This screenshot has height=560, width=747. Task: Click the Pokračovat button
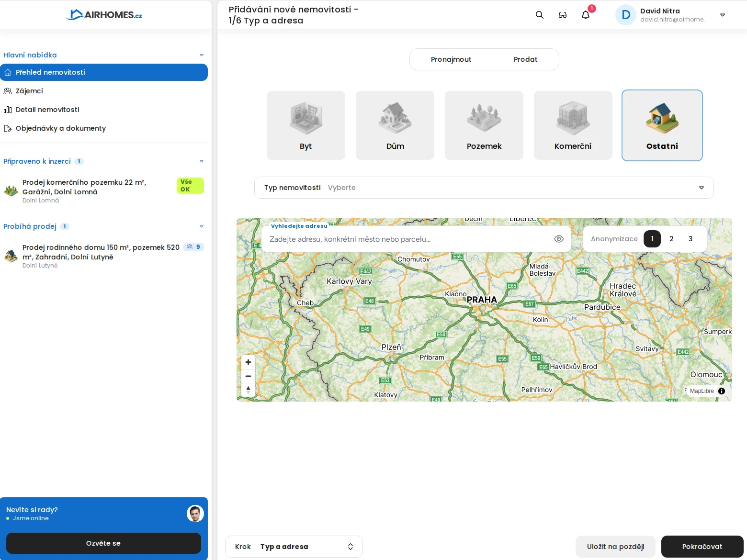(702, 547)
